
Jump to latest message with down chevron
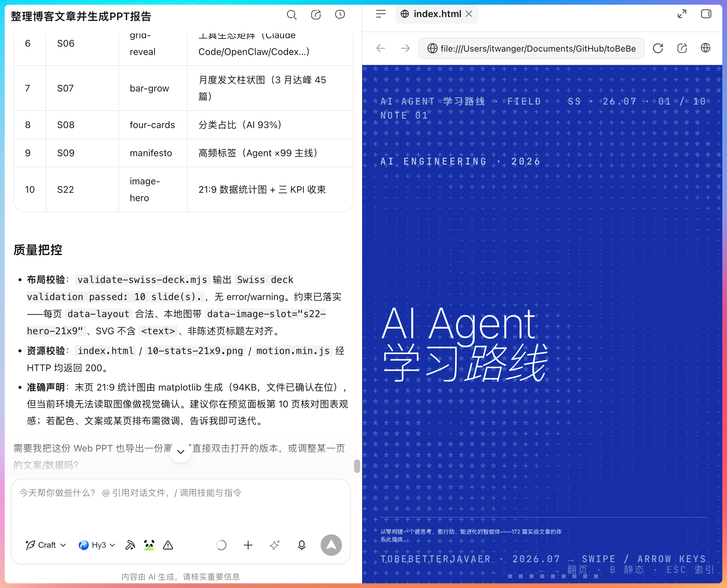tap(181, 452)
